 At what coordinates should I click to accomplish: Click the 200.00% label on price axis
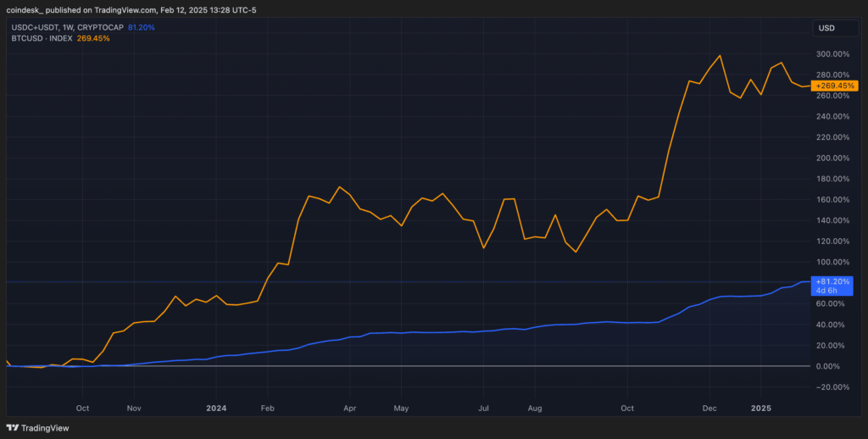coord(831,158)
